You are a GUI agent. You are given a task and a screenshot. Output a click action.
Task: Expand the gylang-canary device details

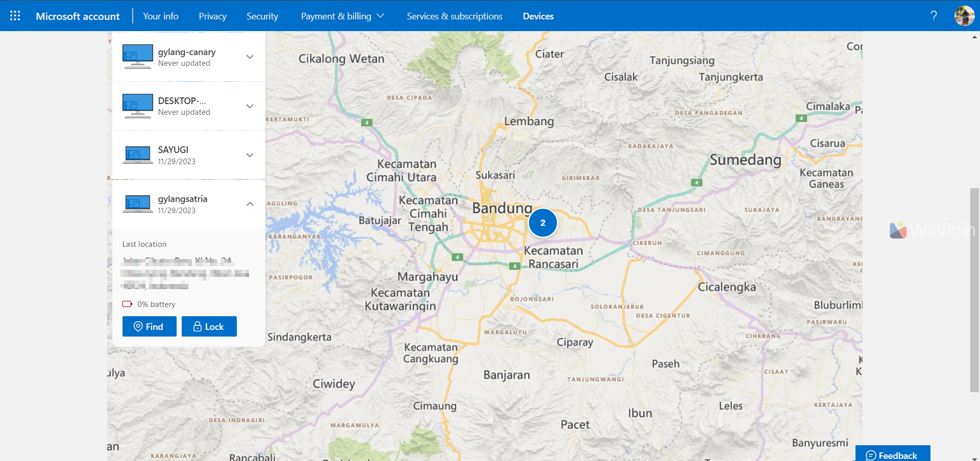coord(250,57)
